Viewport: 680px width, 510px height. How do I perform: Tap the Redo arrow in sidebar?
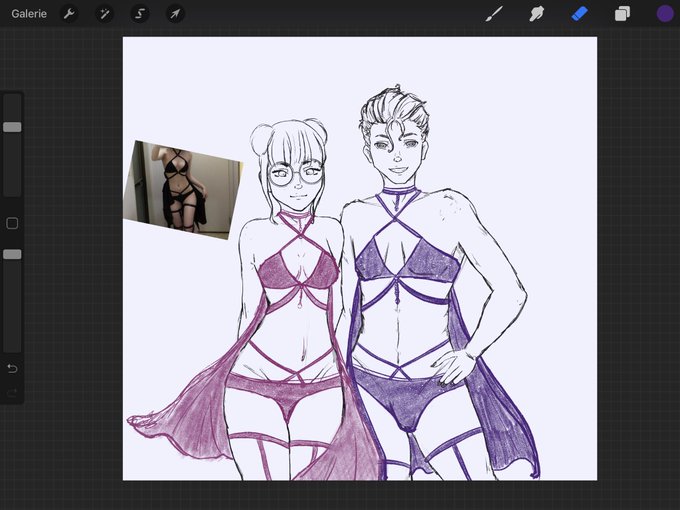12,393
